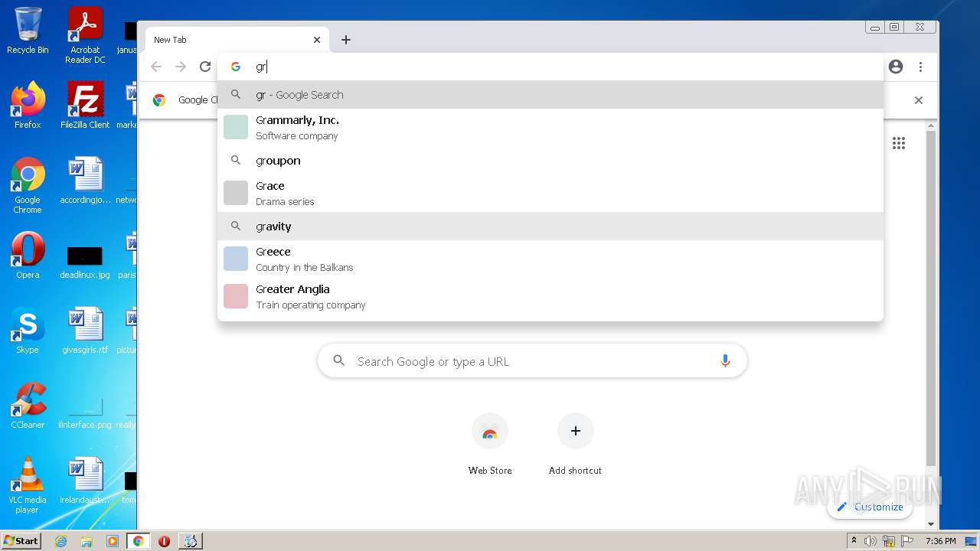Click the address bar with 'gr' typed
This screenshot has height=551, width=980.
point(550,67)
